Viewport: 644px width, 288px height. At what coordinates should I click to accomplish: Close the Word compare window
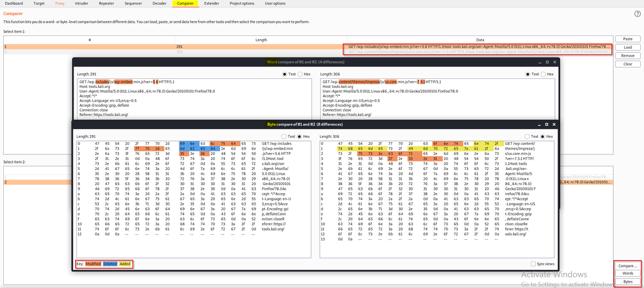coord(554,62)
